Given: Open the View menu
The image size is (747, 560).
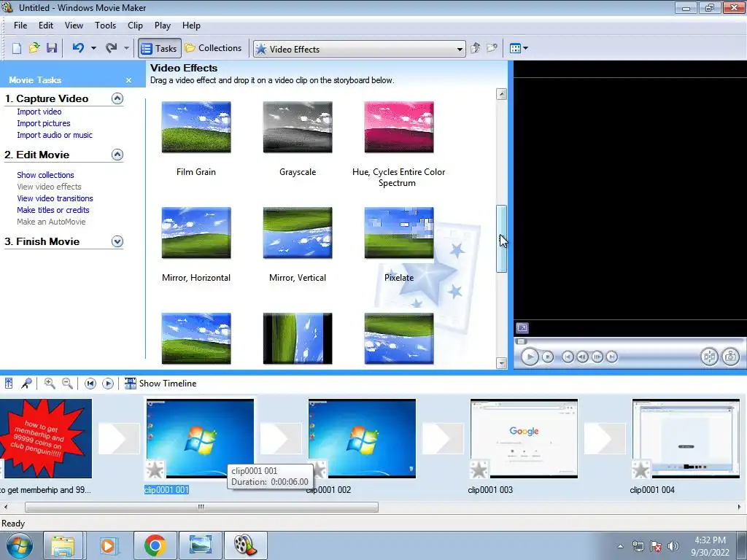Looking at the screenshot, I should (74, 26).
